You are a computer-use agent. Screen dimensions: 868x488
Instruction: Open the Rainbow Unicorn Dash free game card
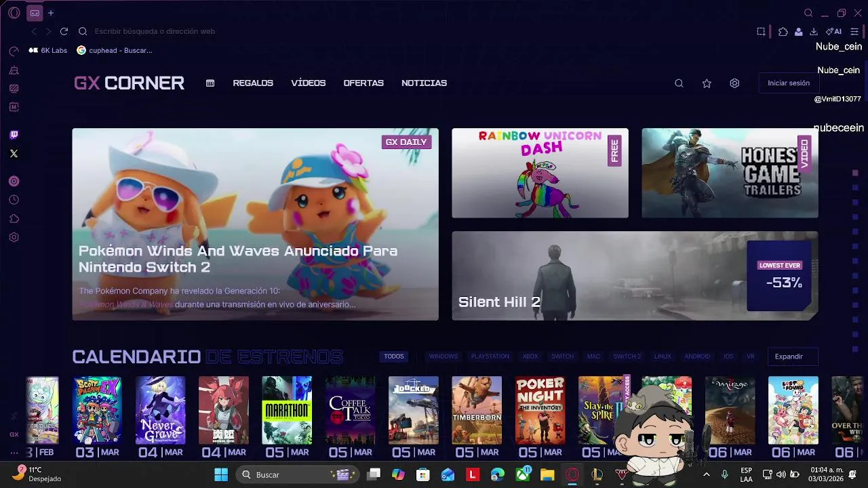tap(540, 173)
